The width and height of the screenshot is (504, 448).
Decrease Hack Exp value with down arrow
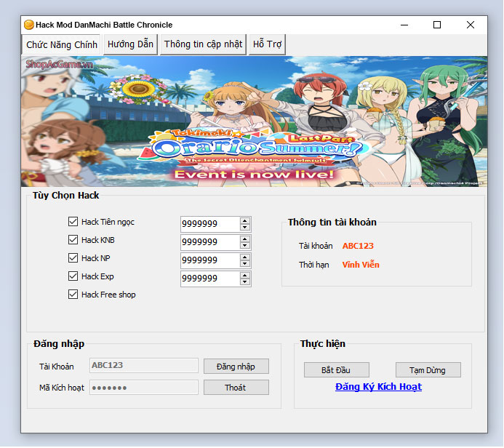click(x=245, y=282)
